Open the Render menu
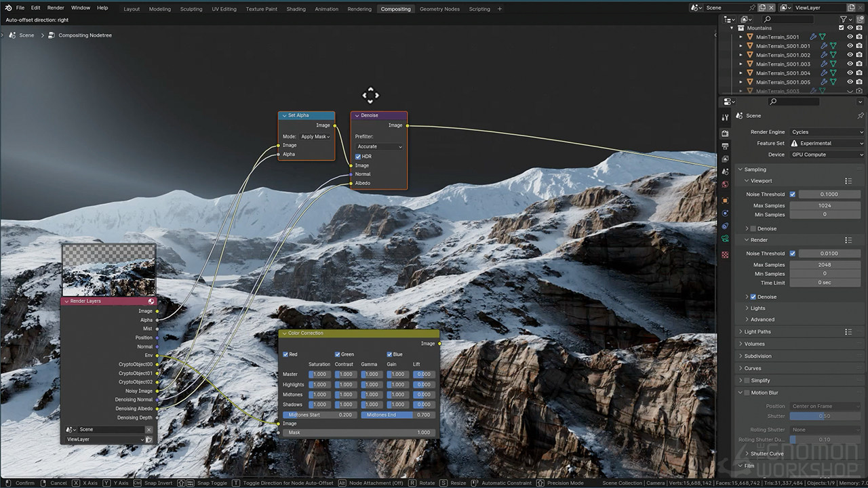 point(56,8)
